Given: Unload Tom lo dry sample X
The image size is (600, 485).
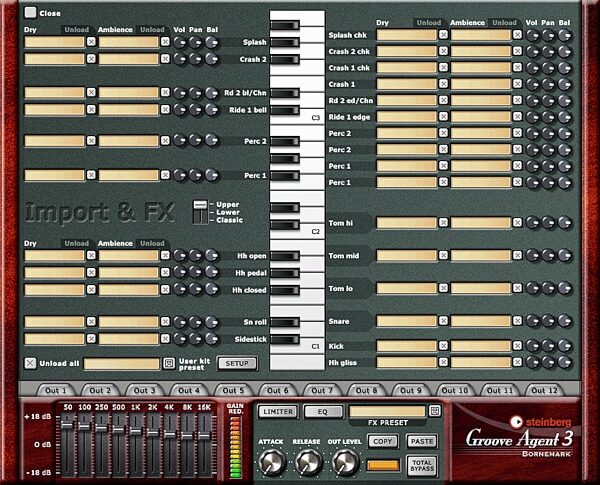Looking at the screenshot, I should (443, 288).
